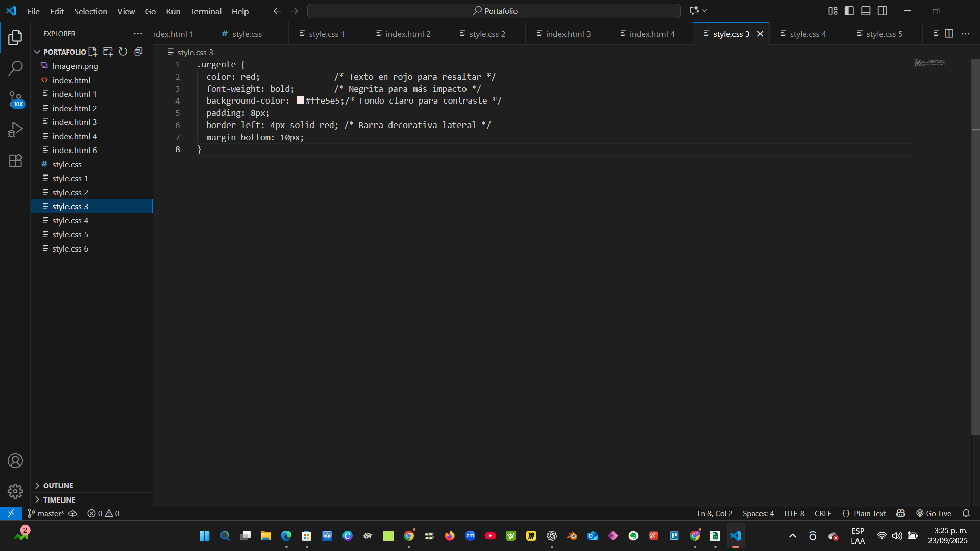980x551 pixels.
Task: Collapse all folders in Explorer
Action: (x=138, y=52)
